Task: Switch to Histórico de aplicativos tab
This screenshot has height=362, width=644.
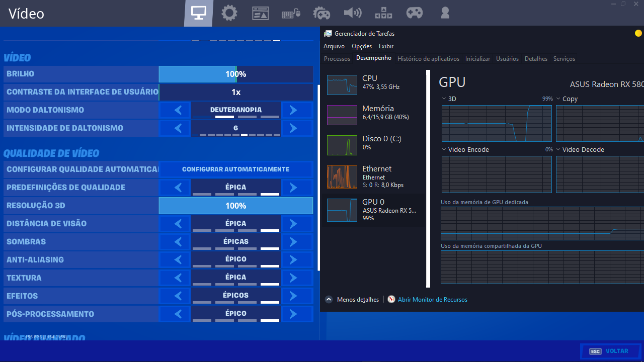Action: (428, 59)
